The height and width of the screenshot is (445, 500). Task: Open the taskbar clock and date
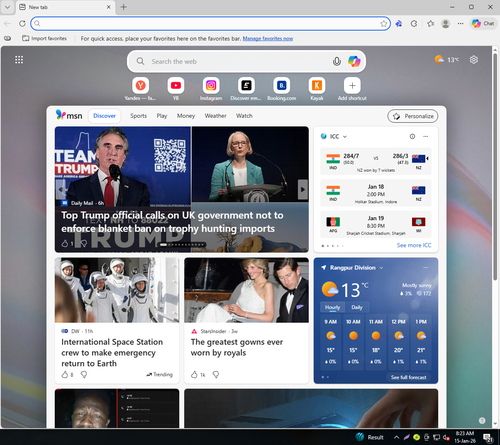pos(465,437)
